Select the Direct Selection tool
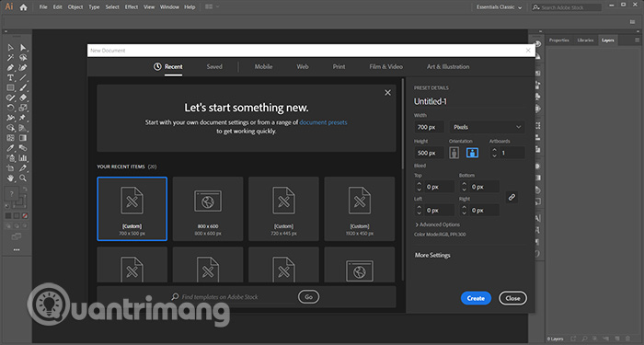Viewport: 644px width, 345px height. (23, 48)
